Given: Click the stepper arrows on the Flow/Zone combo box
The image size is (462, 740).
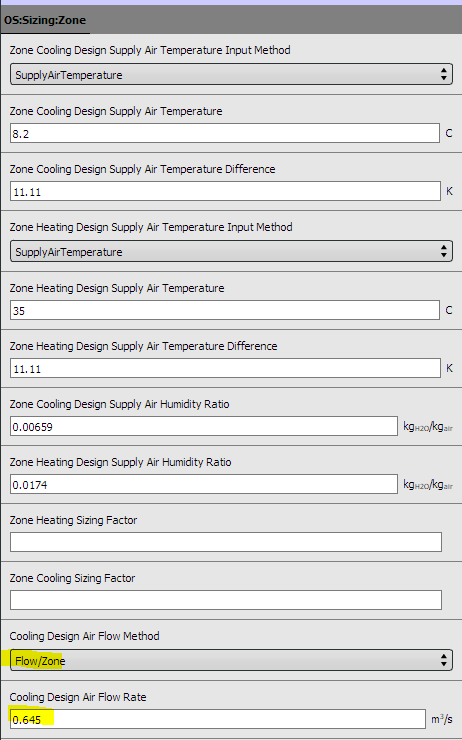Looking at the screenshot, I should tap(444, 660).
